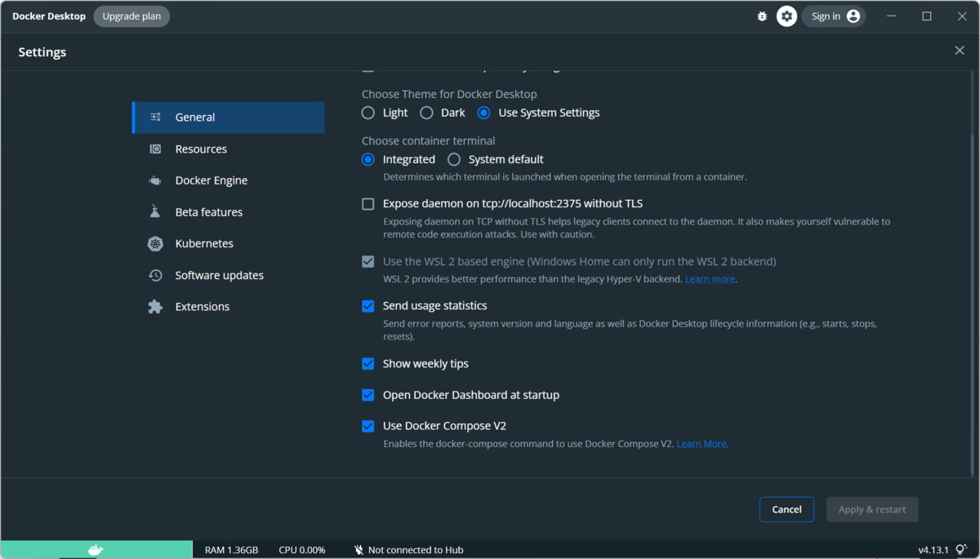Choose System default terminal radio
Image resolution: width=980 pixels, height=559 pixels.
[454, 159]
